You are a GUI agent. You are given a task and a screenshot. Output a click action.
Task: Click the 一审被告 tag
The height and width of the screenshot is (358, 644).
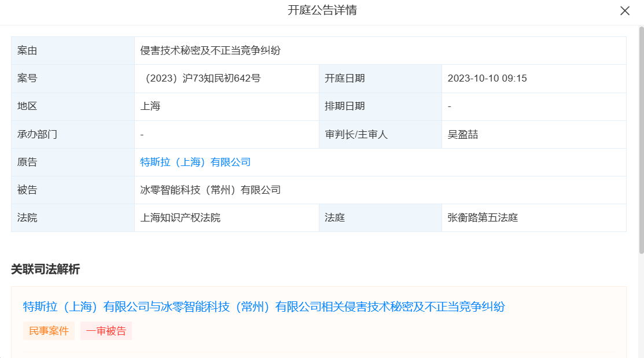pyautogui.click(x=106, y=331)
